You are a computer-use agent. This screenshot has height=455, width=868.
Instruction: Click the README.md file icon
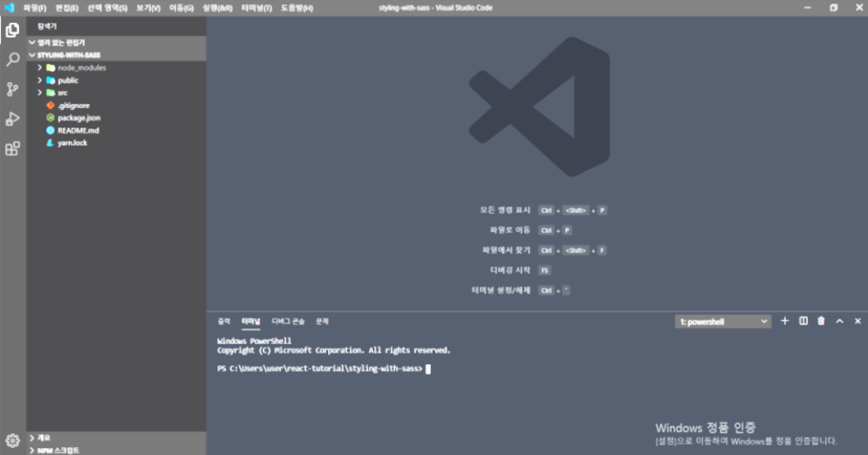coord(51,130)
